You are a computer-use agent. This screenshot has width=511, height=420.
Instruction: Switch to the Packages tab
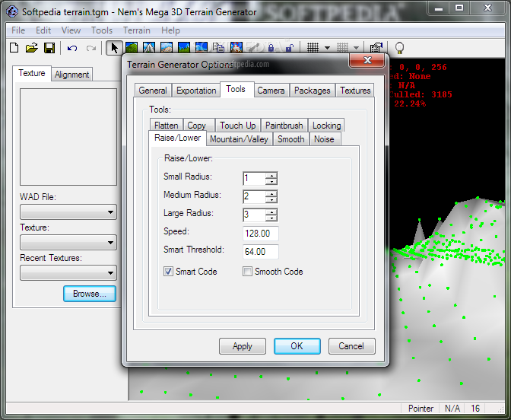pyautogui.click(x=313, y=91)
